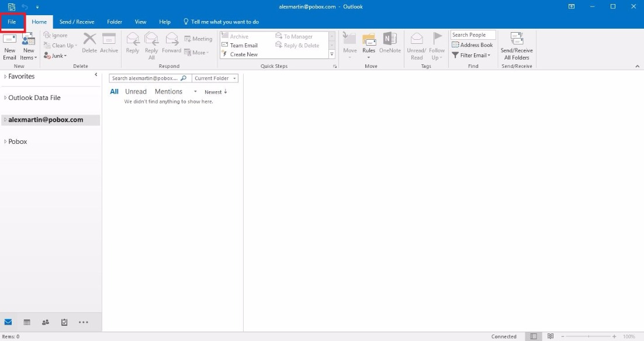Select the Reply & Delete quick step

tap(297, 45)
